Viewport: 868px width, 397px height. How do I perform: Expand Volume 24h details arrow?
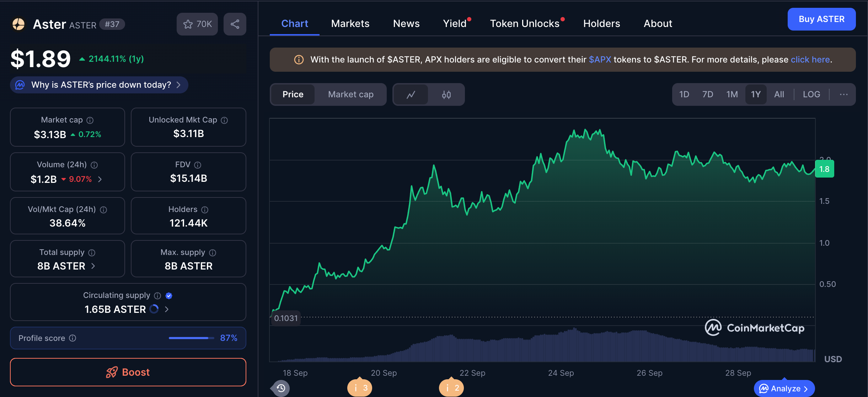click(100, 179)
